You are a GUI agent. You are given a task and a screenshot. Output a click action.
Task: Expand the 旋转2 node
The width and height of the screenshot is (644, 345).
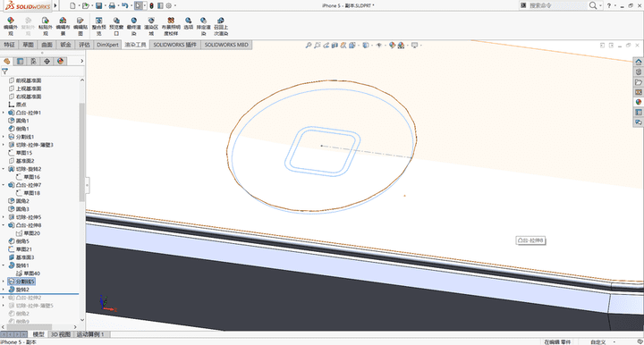tap(4, 290)
